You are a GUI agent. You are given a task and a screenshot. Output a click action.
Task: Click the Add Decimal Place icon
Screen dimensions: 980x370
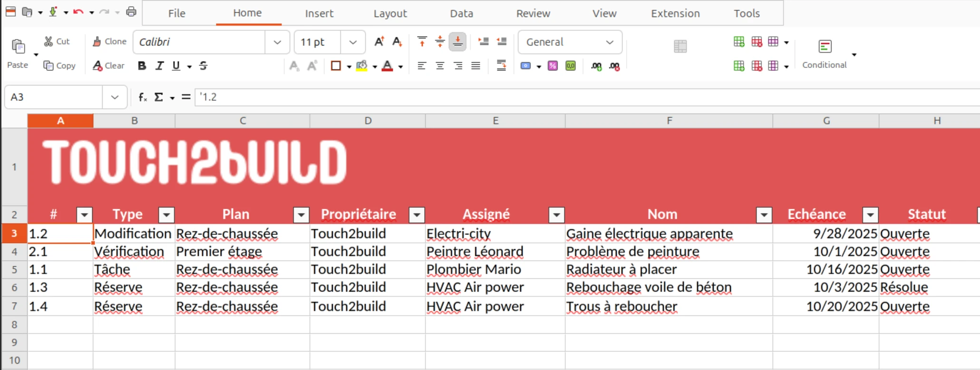pos(596,66)
